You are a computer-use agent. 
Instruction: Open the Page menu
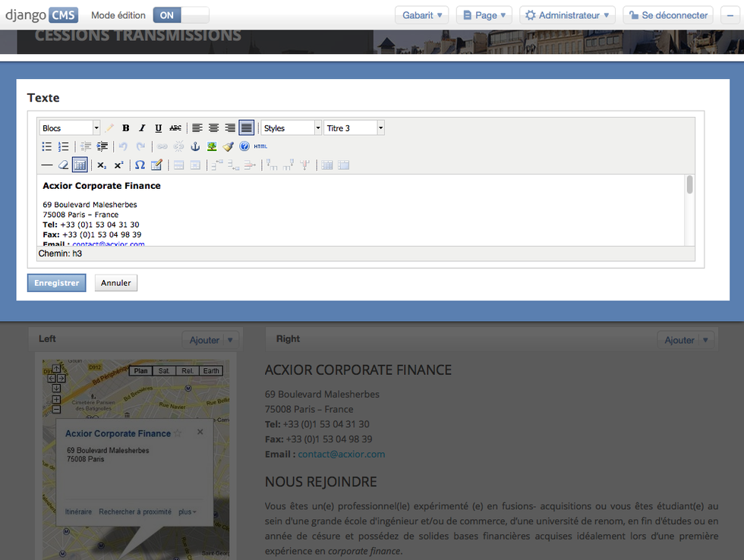coord(484,15)
